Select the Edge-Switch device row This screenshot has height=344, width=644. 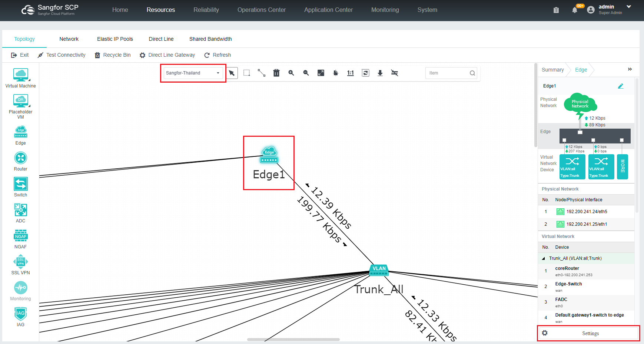(x=586, y=287)
